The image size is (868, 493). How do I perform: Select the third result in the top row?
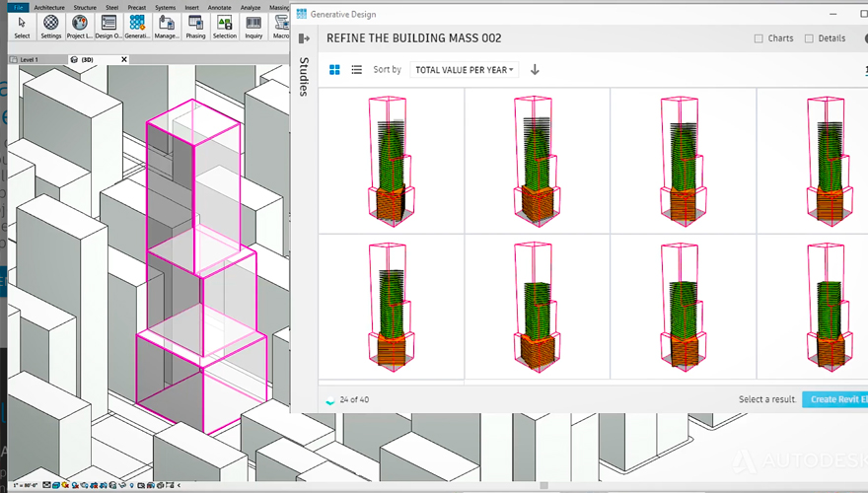(x=684, y=161)
